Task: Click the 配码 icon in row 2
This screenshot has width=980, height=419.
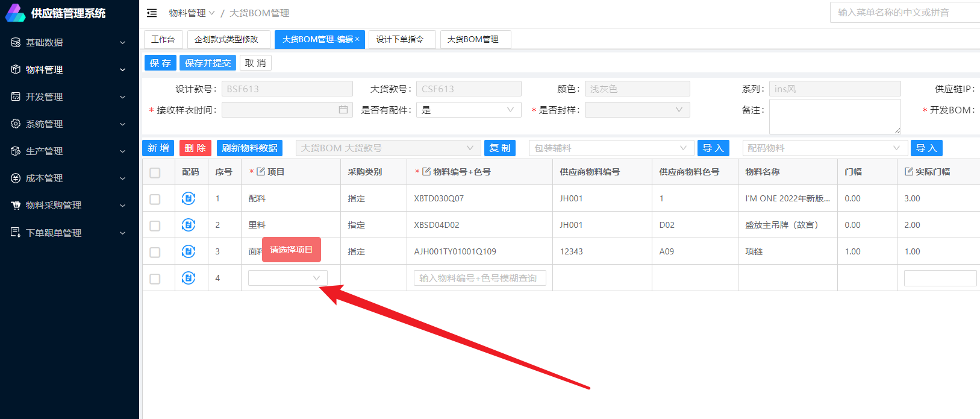Action: tap(189, 225)
